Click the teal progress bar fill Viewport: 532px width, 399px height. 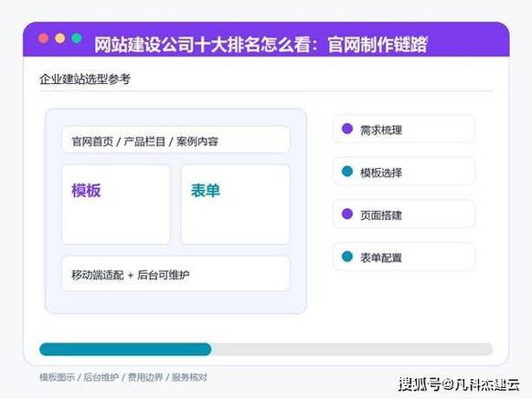pyautogui.click(x=125, y=349)
